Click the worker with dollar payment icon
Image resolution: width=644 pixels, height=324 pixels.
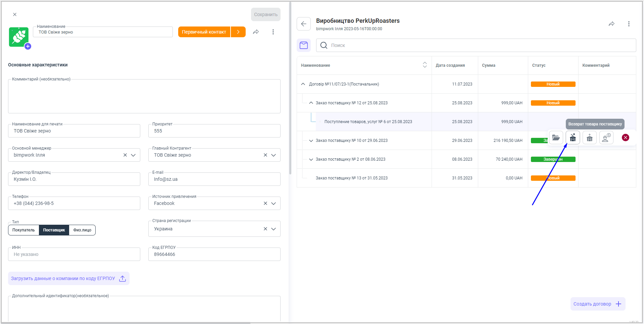coord(606,138)
